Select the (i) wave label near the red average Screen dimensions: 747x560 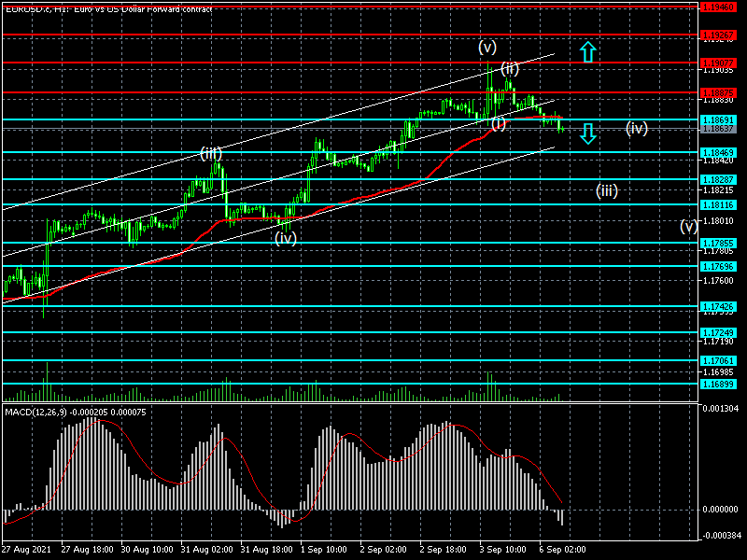tap(498, 124)
